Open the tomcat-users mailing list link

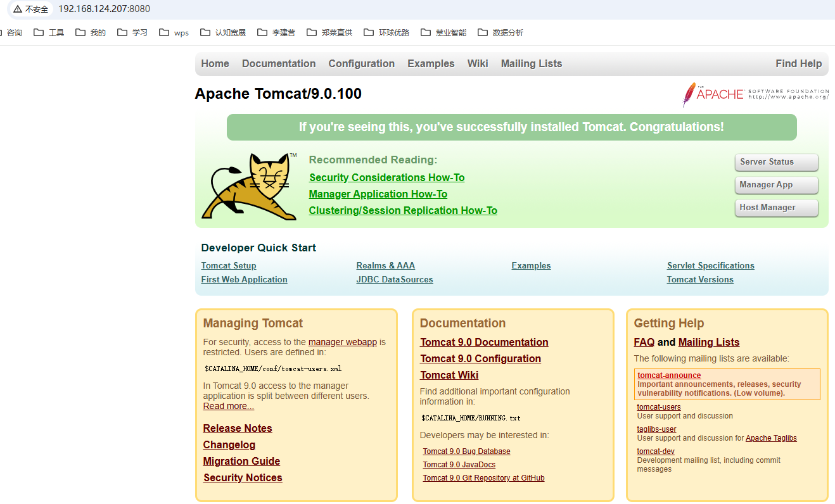[x=659, y=407]
